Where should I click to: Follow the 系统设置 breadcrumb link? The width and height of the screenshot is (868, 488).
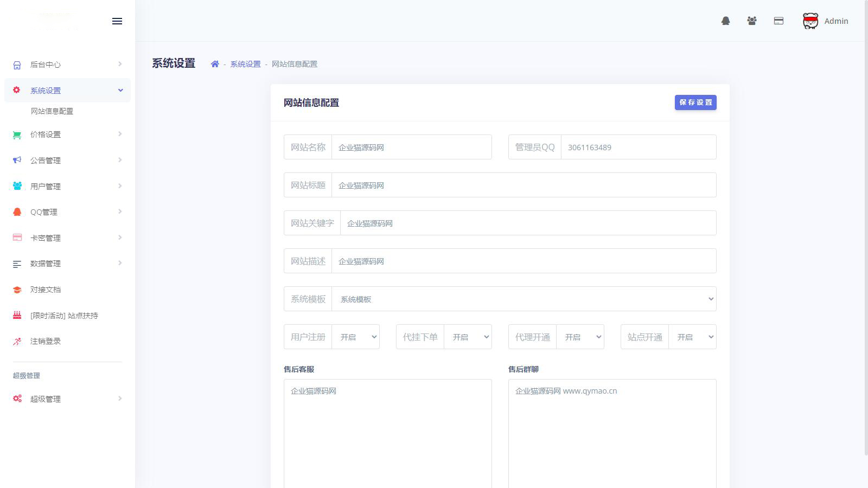pyautogui.click(x=245, y=64)
